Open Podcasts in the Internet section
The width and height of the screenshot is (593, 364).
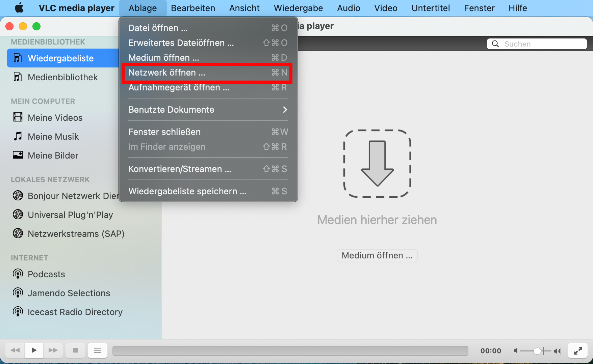pos(46,274)
